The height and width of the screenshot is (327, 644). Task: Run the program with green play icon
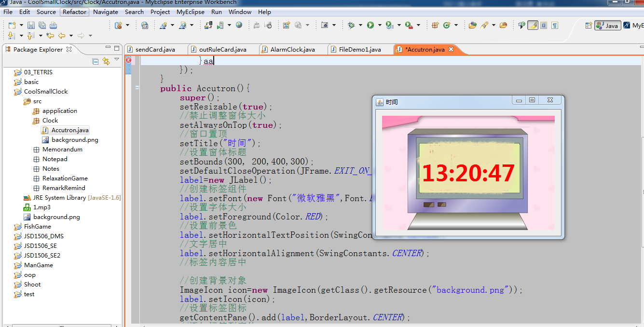370,25
